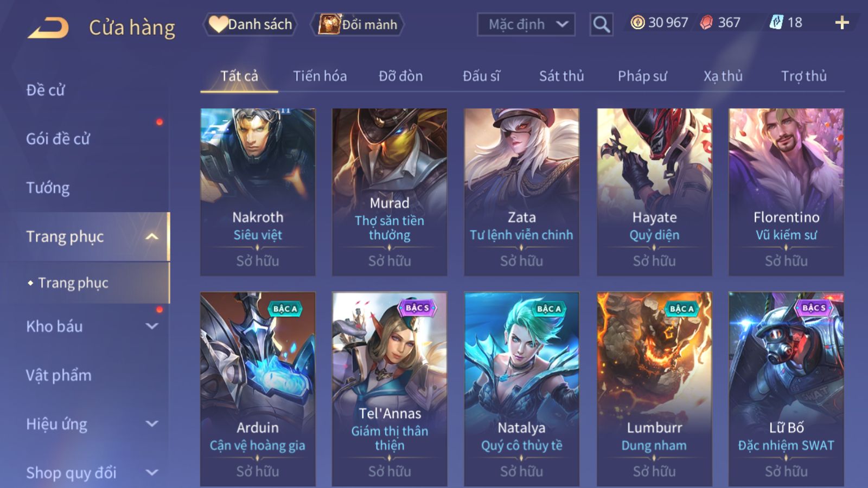Select the Tiến hóa tab
The height and width of the screenshot is (488, 868).
(x=320, y=76)
